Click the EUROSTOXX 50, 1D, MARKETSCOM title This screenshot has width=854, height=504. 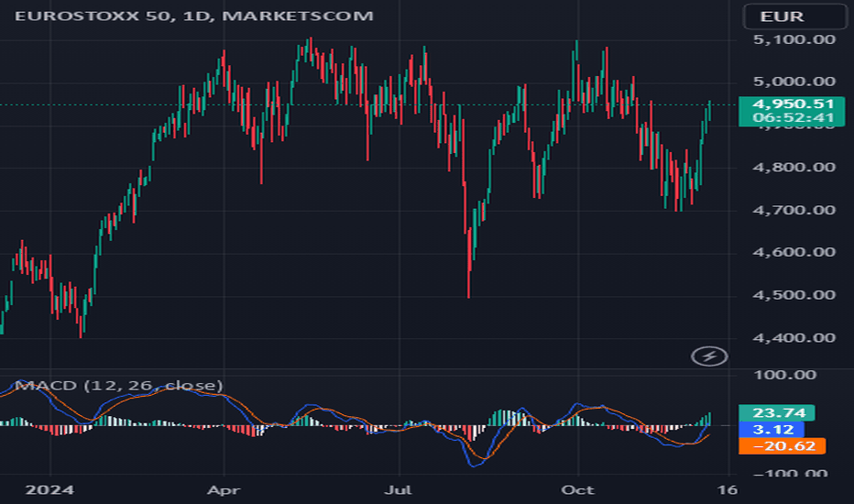(194, 16)
